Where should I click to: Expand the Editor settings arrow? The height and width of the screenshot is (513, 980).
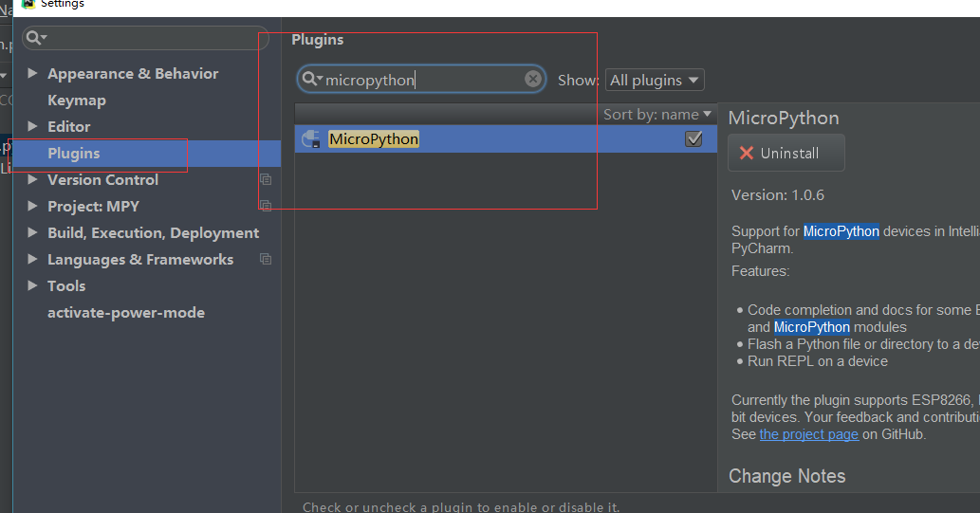(x=33, y=126)
